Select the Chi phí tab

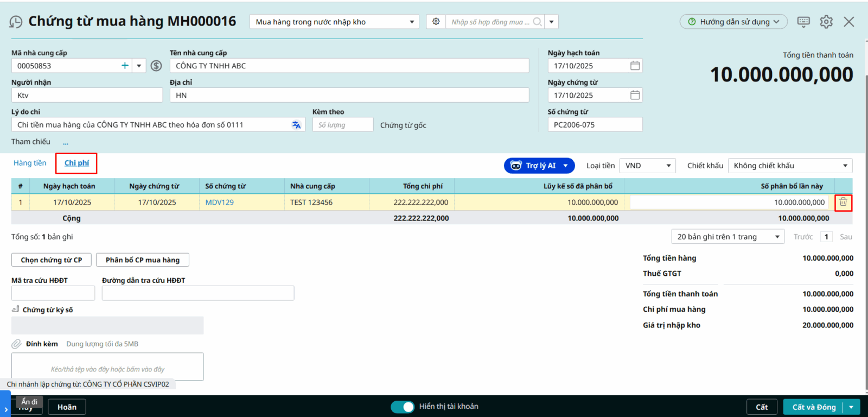click(76, 163)
